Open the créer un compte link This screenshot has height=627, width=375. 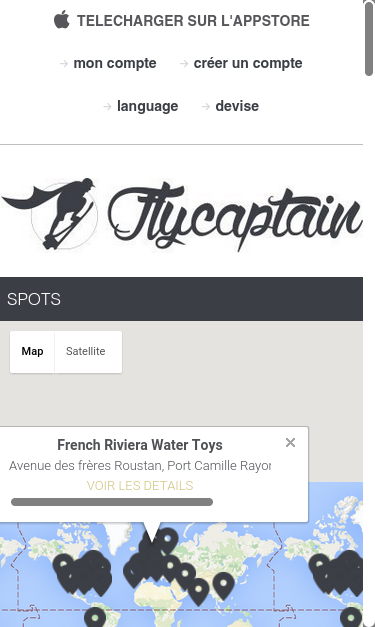[248, 63]
